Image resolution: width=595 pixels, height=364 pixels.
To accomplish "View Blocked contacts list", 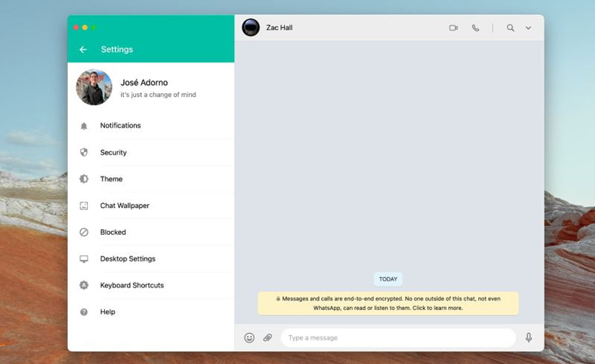I will [113, 232].
